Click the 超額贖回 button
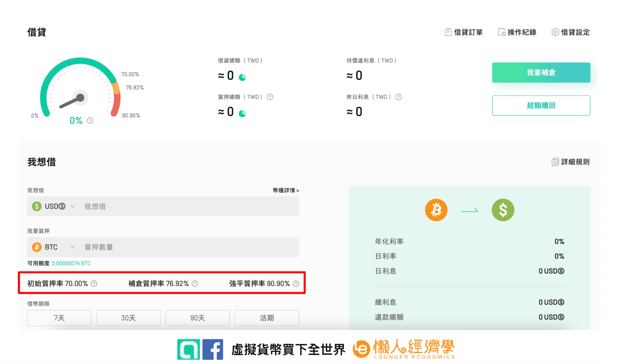 pos(541,105)
